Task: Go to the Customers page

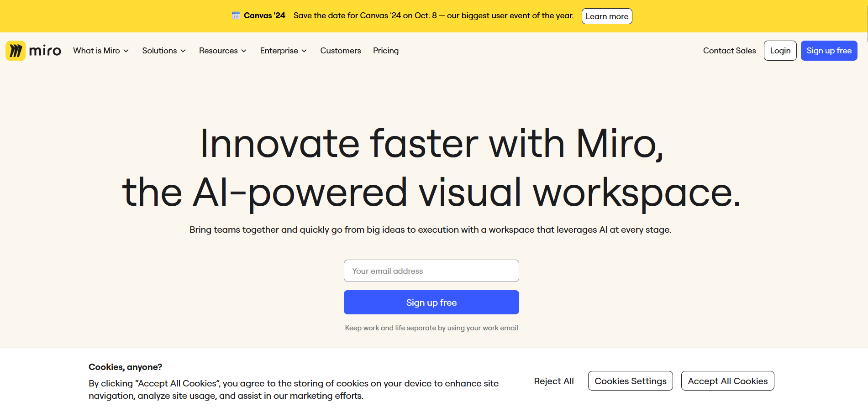Action: pyautogui.click(x=341, y=51)
